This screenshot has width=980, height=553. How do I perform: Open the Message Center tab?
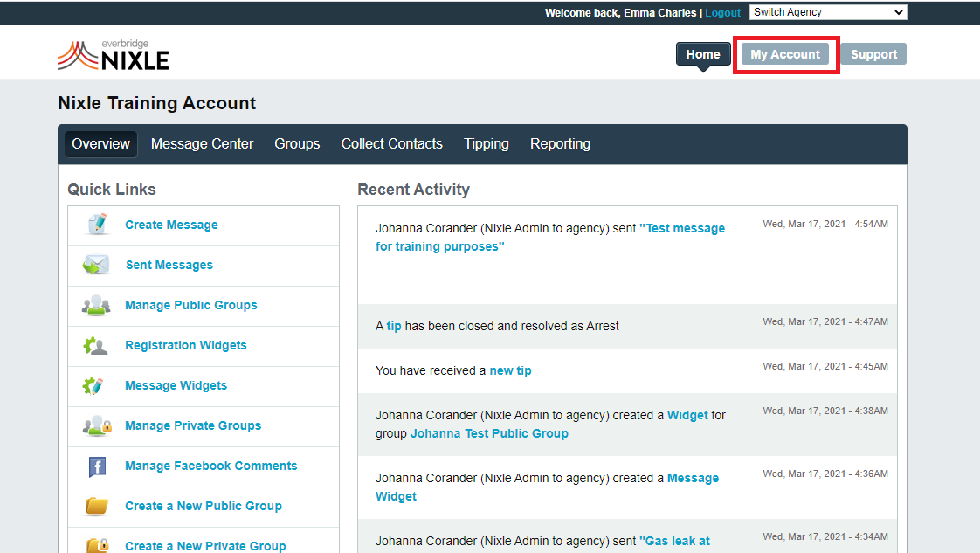coord(202,144)
